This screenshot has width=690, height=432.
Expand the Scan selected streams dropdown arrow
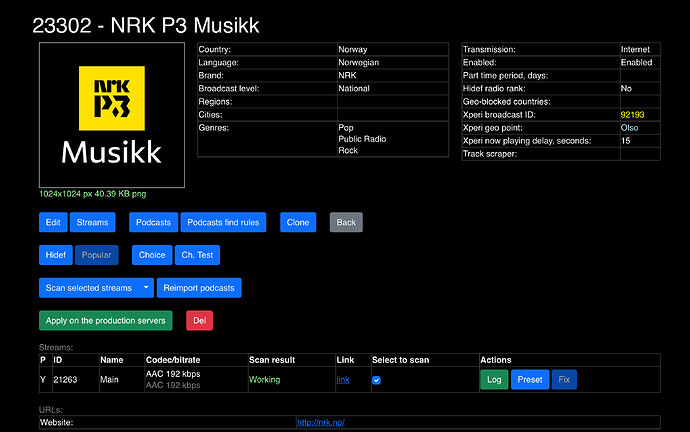coord(147,288)
